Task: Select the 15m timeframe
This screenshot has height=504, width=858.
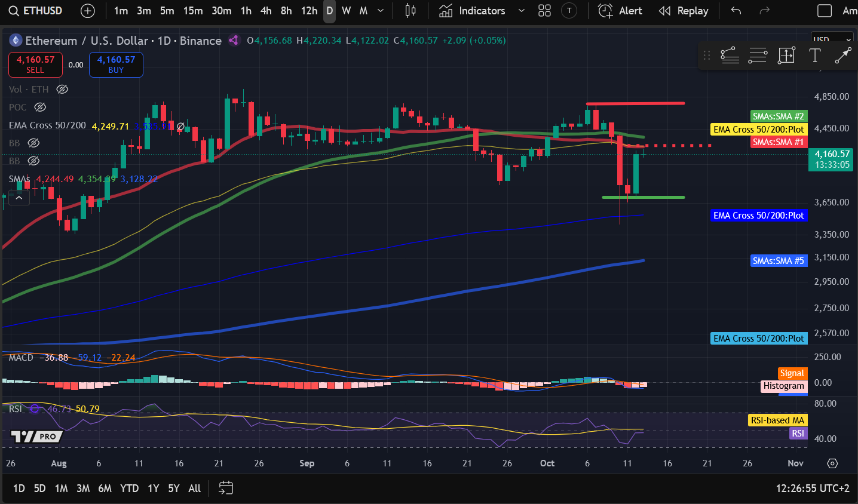Action: pos(193,11)
